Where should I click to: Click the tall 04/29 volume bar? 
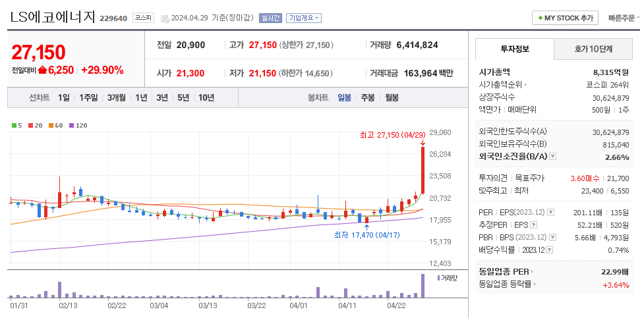(423, 286)
